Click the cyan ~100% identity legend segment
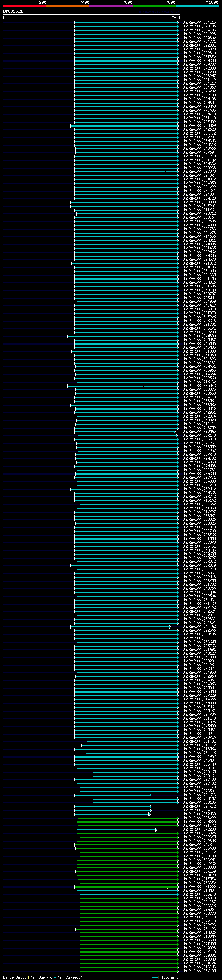This screenshot has width=222, height=980. (x=197, y=6)
